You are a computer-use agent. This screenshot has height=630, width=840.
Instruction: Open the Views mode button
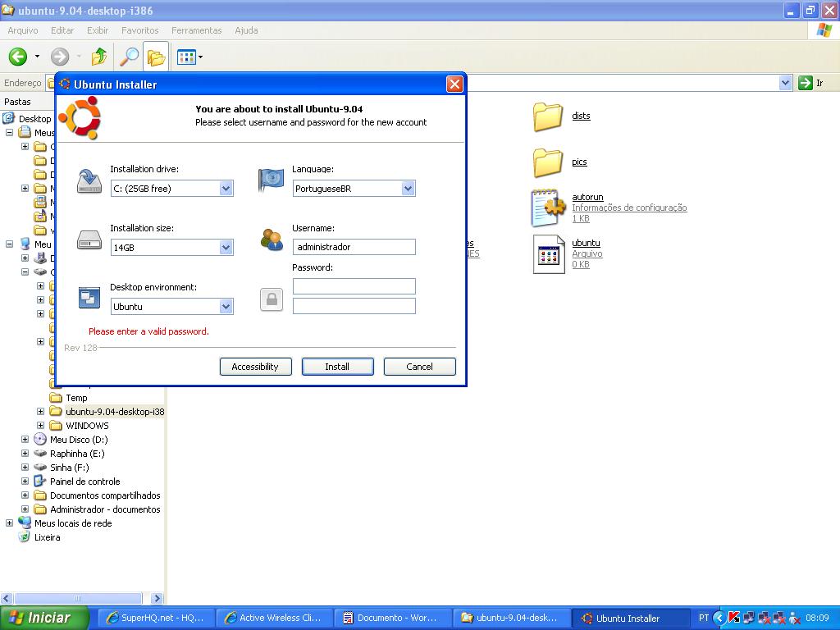click(x=186, y=57)
